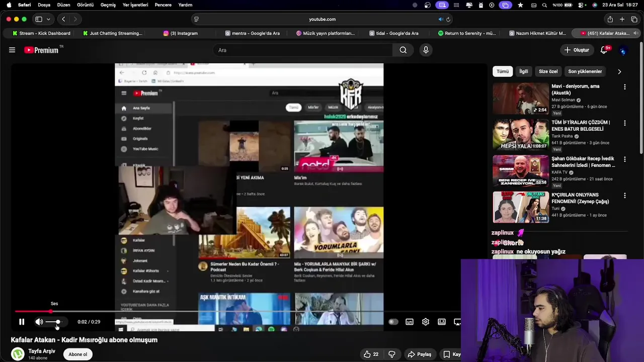
Task: Open the Geçmiş menu
Action: click(108, 5)
